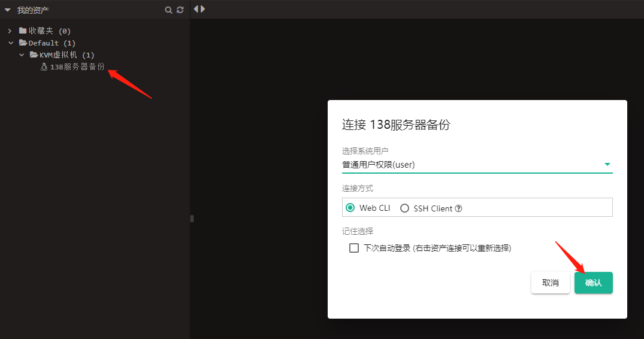Click the 收藏夹 (0) label
The width and height of the screenshot is (644, 339).
click(x=50, y=31)
